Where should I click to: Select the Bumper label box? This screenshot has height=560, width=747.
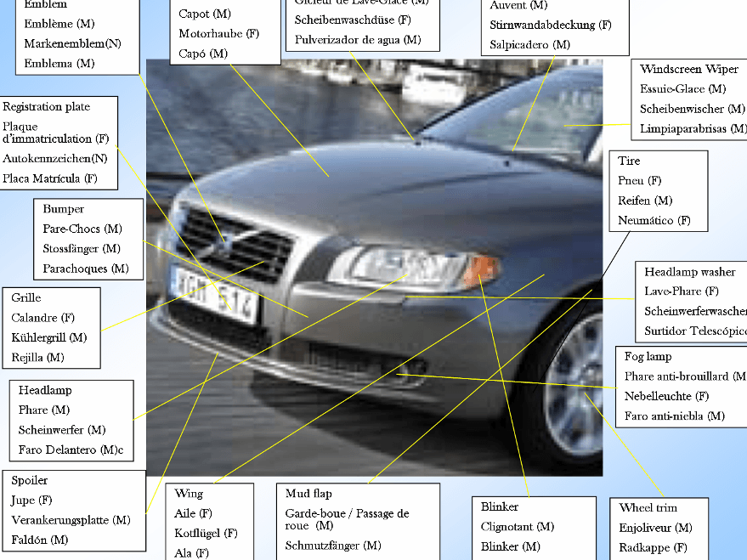coord(88,239)
